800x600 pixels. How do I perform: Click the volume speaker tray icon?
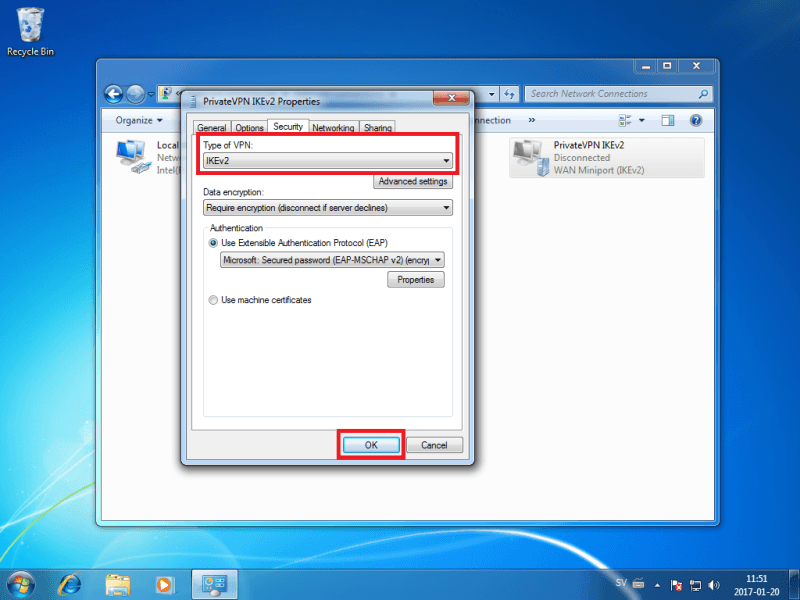(x=714, y=585)
